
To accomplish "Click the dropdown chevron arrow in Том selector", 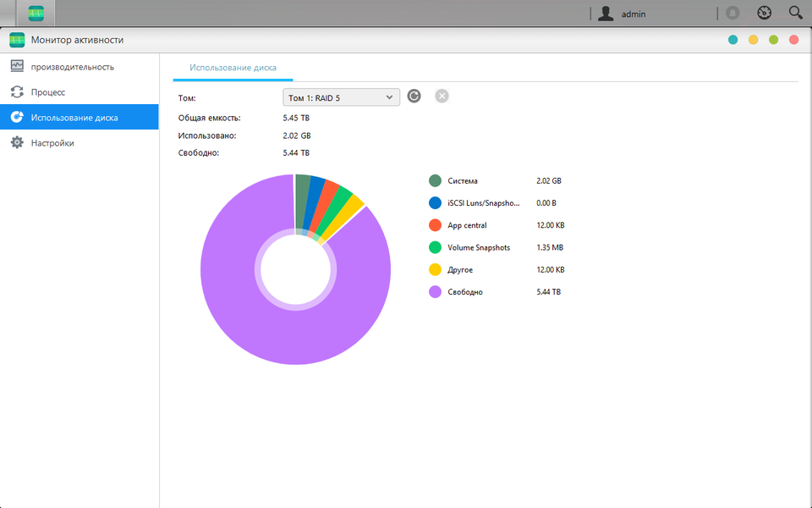I will tap(389, 97).
